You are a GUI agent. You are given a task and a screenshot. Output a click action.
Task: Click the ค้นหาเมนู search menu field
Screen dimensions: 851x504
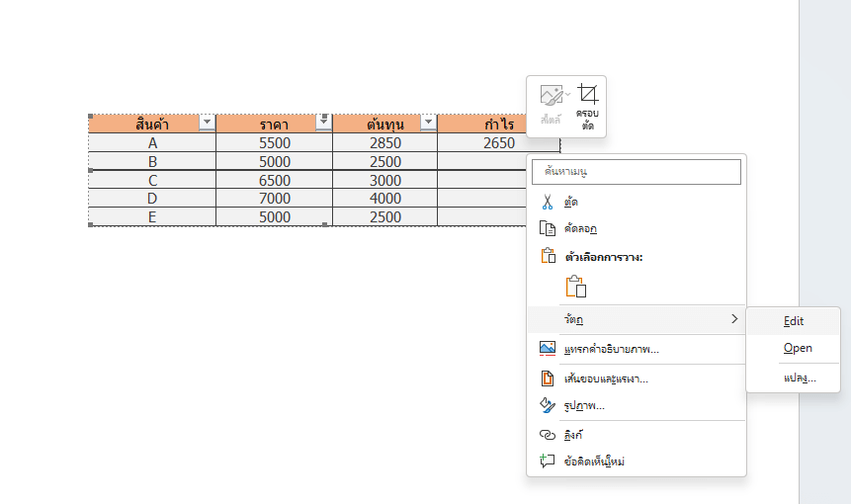pos(637,171)
